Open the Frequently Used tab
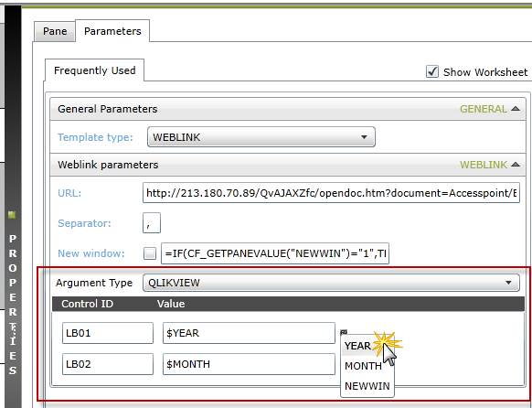 click(95, 70)
